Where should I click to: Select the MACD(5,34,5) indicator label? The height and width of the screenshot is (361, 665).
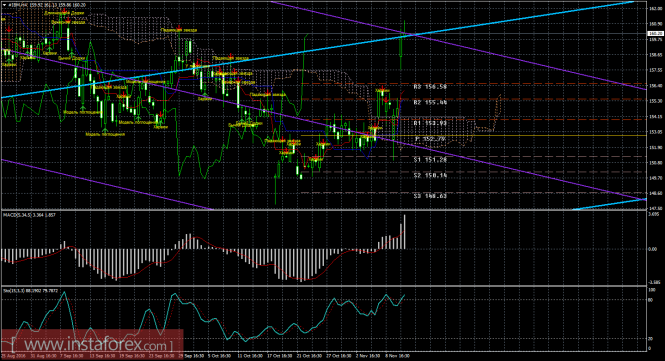[17, 215]
